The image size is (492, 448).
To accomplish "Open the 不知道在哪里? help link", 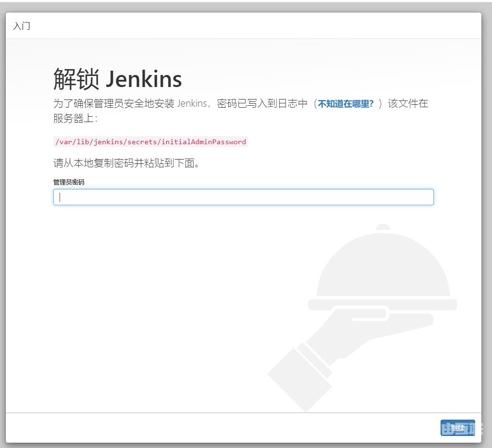I will (345, 104).
